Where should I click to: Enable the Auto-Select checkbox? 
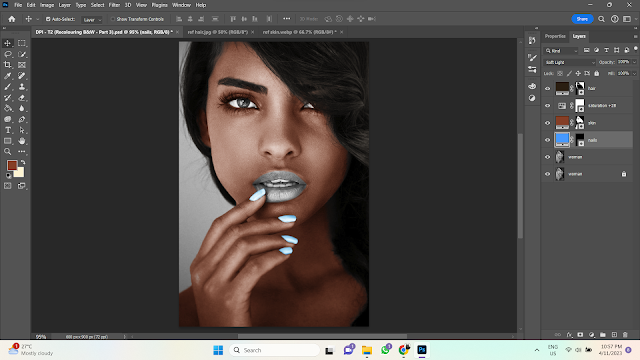click(x=48, y=19)
